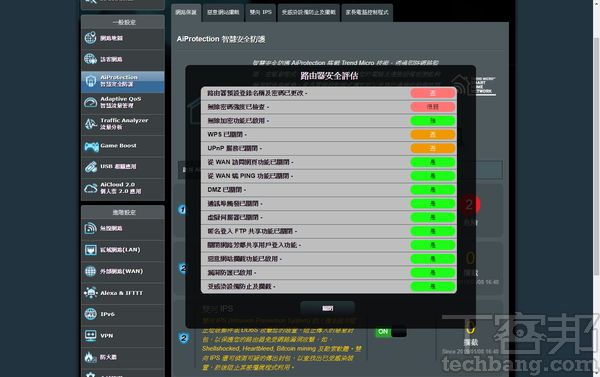Toggle the 雙向 IPS ON switch
The height and width of the screenshot is (377, 600).
[x=391, y=332]
